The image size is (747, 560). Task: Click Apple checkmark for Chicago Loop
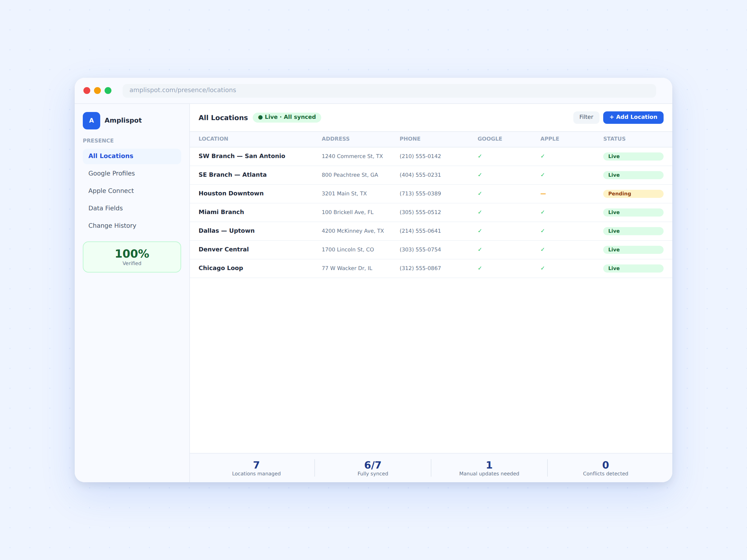click(542, 268)
